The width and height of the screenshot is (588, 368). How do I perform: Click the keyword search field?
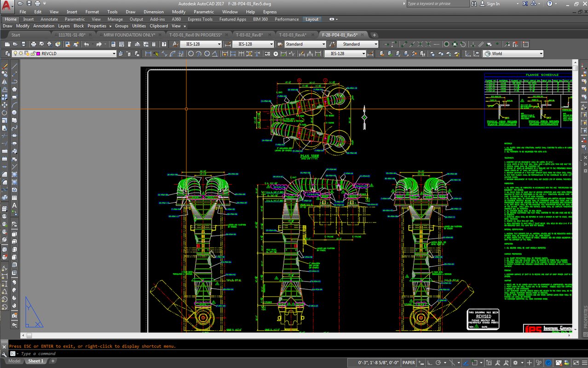click(438, 4)
